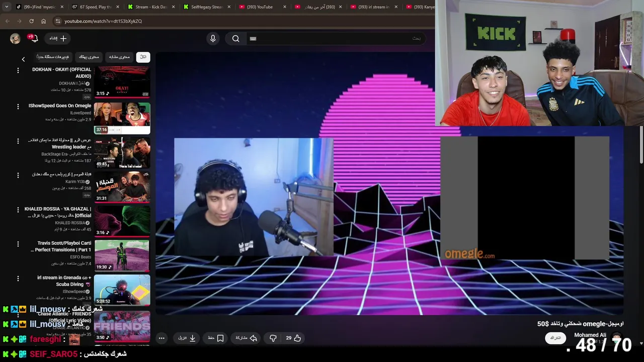
Task: Open the browser tab search dropdown
Action: tap(7, 7)
